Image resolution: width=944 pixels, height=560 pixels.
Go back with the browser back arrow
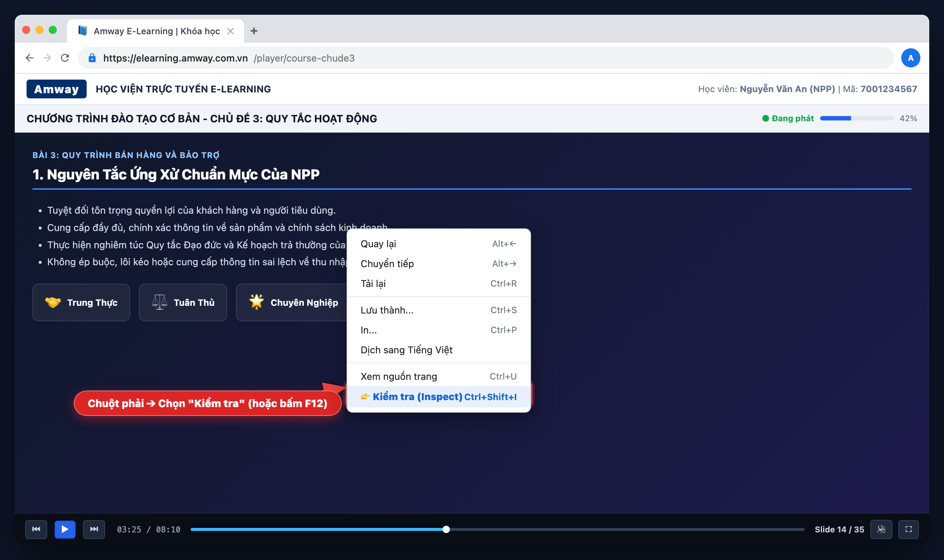pyautogui.click(x=29, y=58)
